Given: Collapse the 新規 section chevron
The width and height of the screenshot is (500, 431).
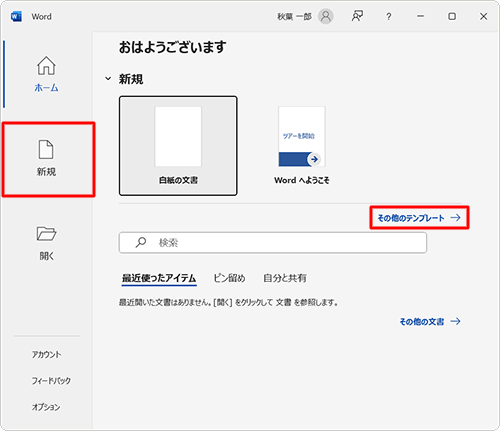Looking at the screenshot, I should pyautogui.click(x=108, y=79).
